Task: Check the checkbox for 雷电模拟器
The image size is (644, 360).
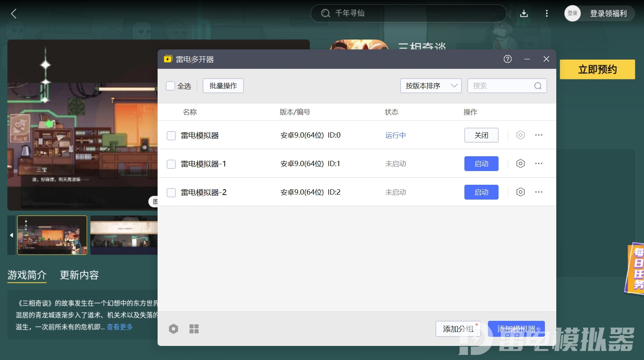Action: [171, 135]
